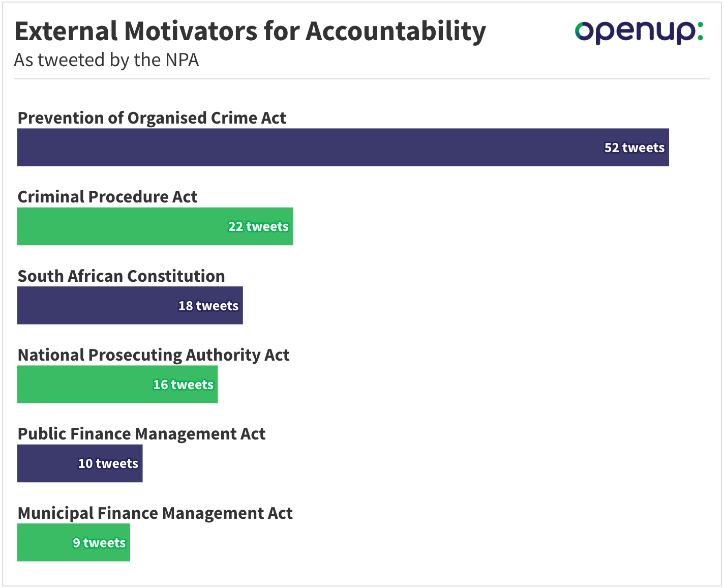The width and height of the screenshot is (724, 588).
Task: Click the '22 tweets' value label
Action: (258, 226)
